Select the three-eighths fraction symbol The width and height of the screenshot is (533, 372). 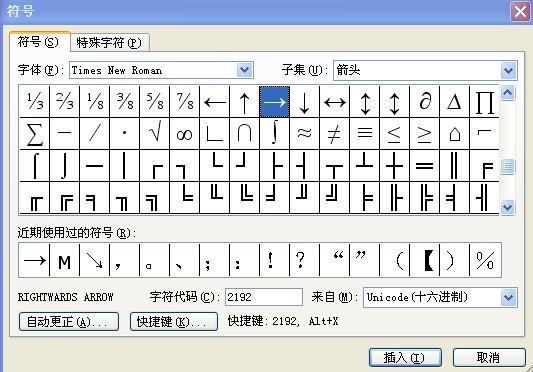pos(125,101)
